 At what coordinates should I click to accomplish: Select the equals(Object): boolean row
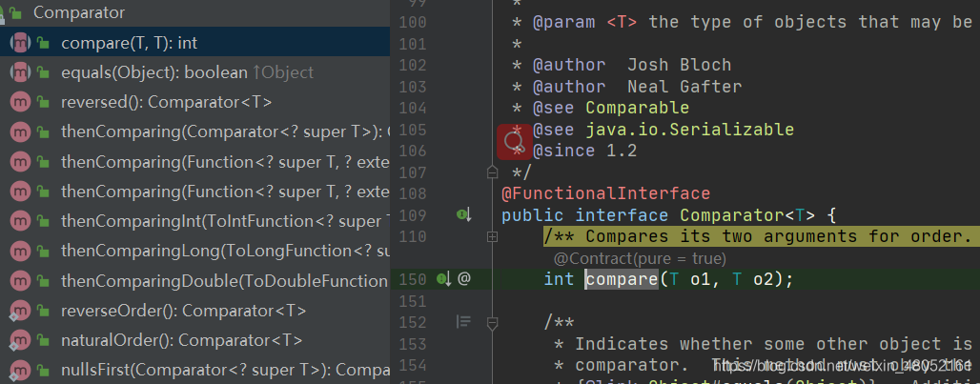click(195, 72)
